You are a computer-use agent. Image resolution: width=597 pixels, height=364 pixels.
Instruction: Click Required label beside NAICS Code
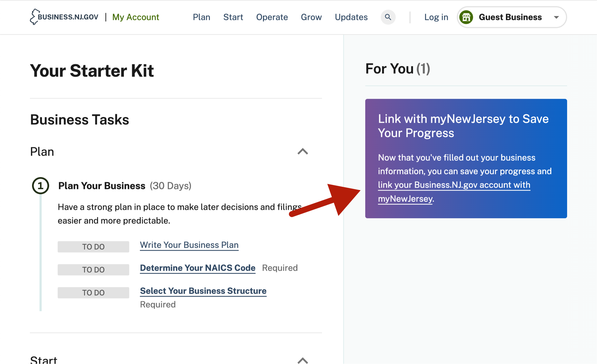(x=280, y=268)
